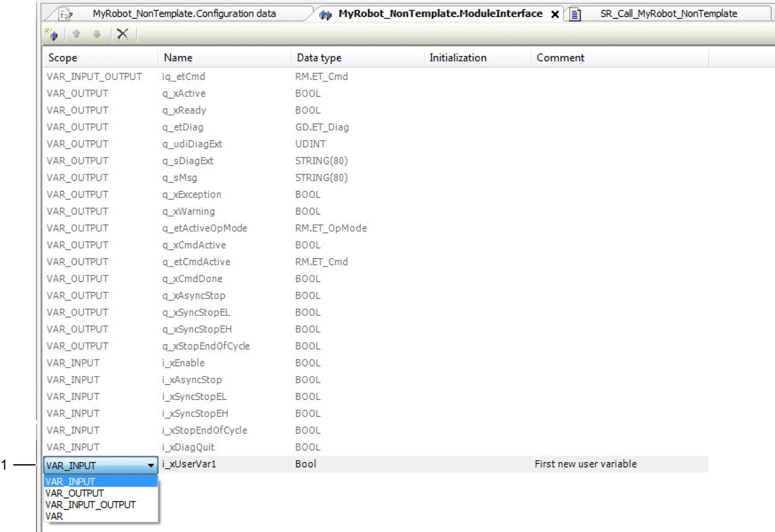Viewport: 775px width, 532px height.
Task: Click the Comment column header
Action: (x=560, y=58)
